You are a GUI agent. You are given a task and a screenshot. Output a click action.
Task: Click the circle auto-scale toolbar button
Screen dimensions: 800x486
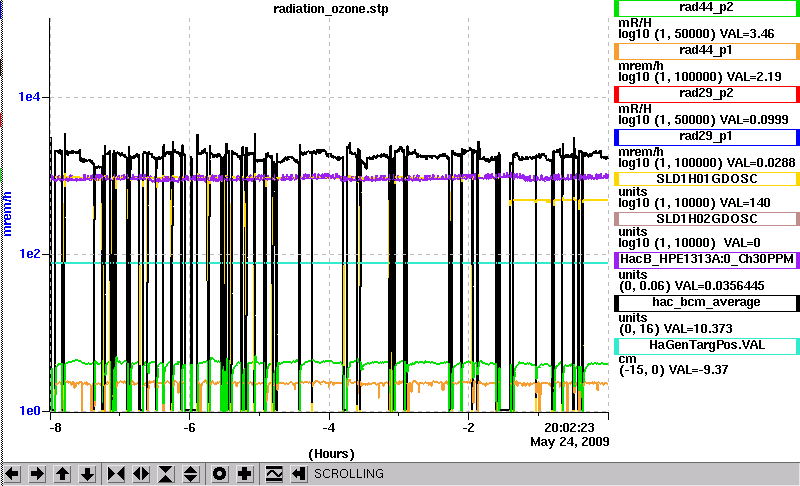point(219,474)
